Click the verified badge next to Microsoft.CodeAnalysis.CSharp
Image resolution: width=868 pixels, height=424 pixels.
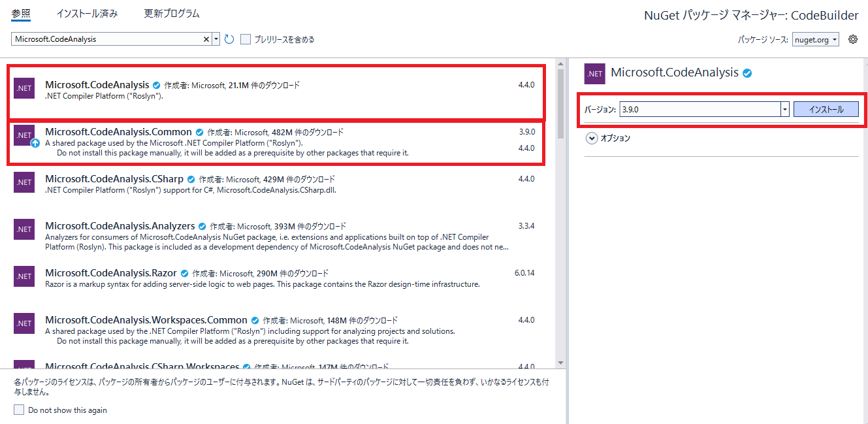(190, 178)
